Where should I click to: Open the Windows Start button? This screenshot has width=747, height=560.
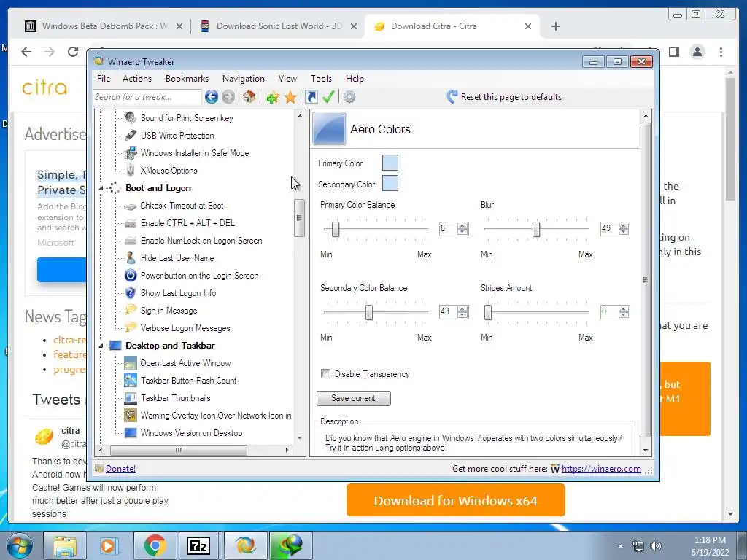[x=20, y=545]
